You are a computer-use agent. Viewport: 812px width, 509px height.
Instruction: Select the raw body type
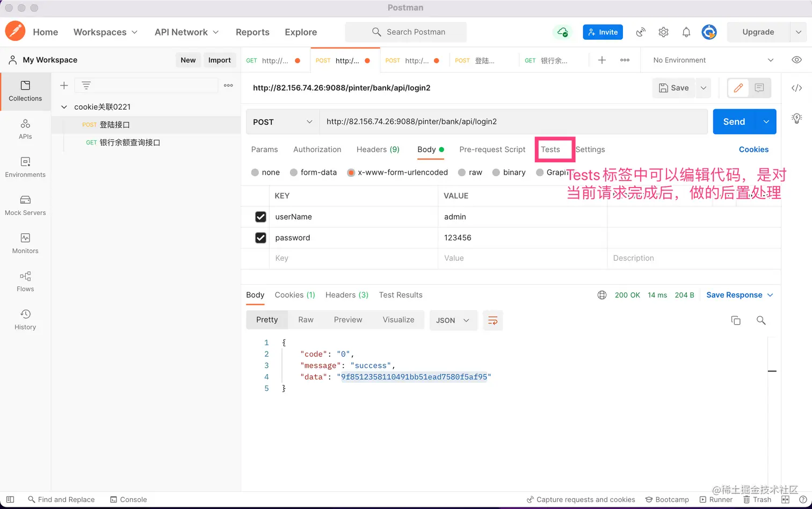click(462, 173)
